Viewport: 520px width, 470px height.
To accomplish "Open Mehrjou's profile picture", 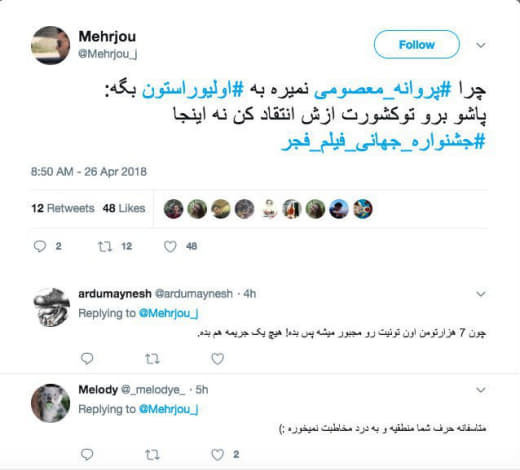I will click(50, 45).
